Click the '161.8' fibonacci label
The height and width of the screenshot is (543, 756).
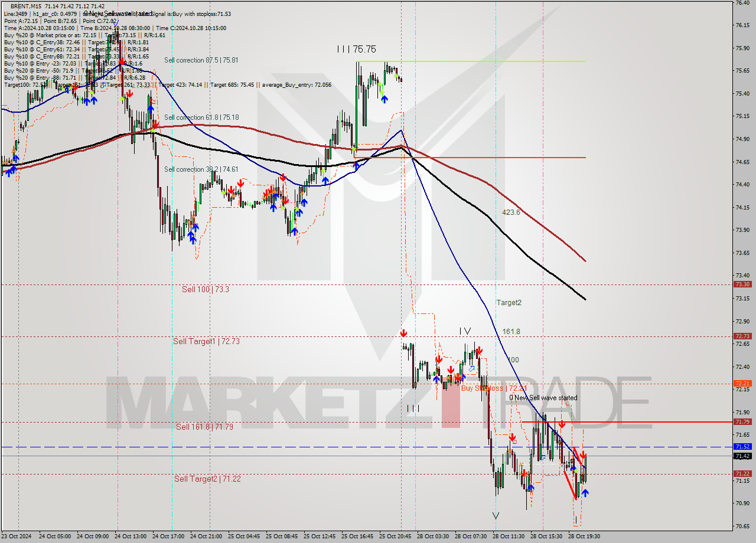[x=511, y=332]
